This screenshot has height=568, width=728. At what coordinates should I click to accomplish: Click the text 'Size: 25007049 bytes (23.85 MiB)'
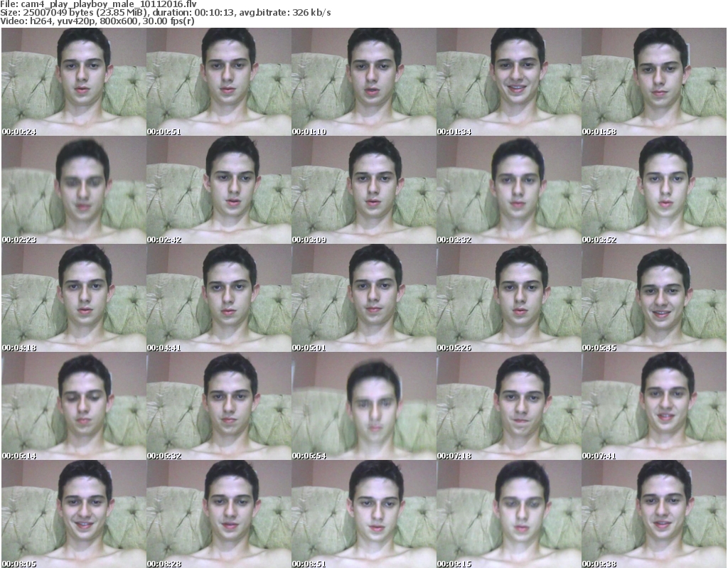click(x=74, y=13)
